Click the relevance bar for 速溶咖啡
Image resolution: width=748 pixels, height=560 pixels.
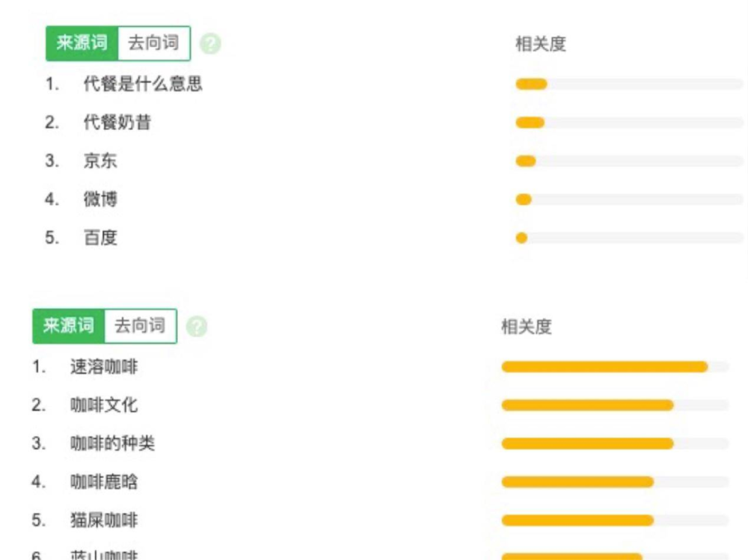[616, 367]
